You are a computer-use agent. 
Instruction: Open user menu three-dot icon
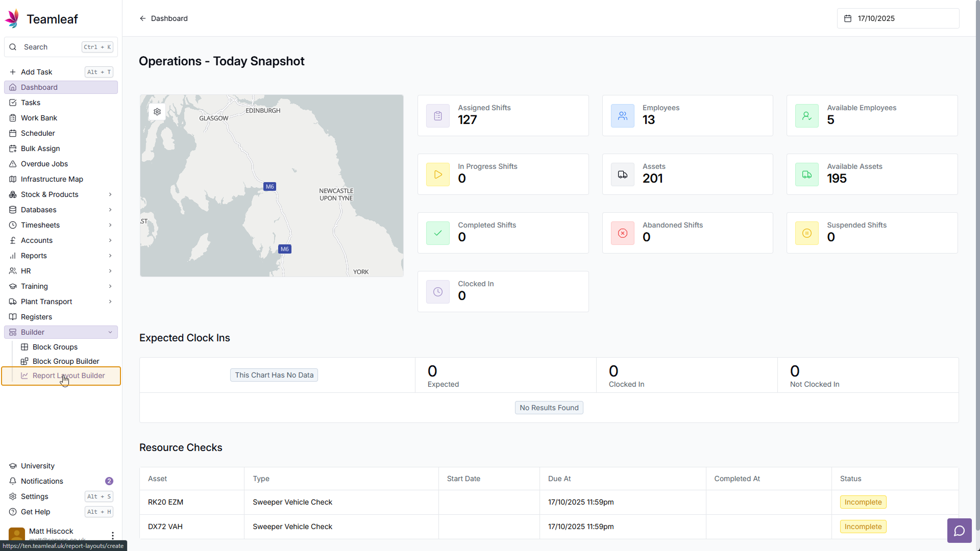(x=112, y=535)
